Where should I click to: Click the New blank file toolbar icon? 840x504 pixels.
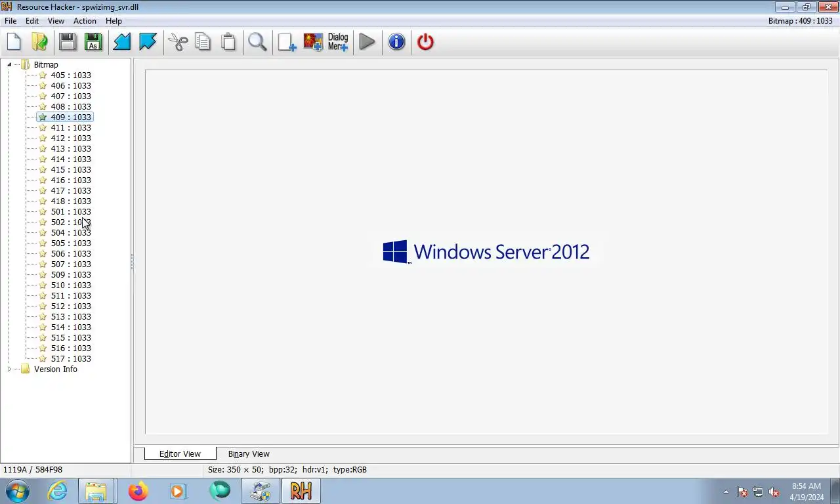(14, 42)
